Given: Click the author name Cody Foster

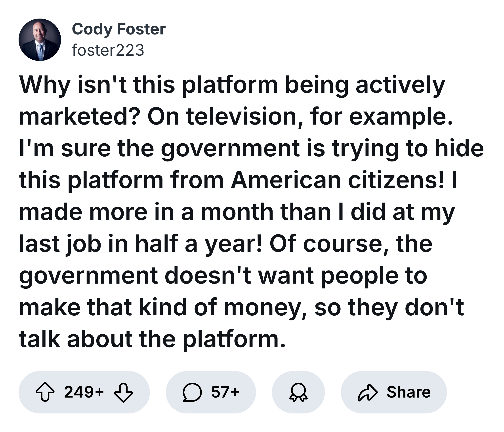Looking at the screenshot, I should tap(119, 29).
